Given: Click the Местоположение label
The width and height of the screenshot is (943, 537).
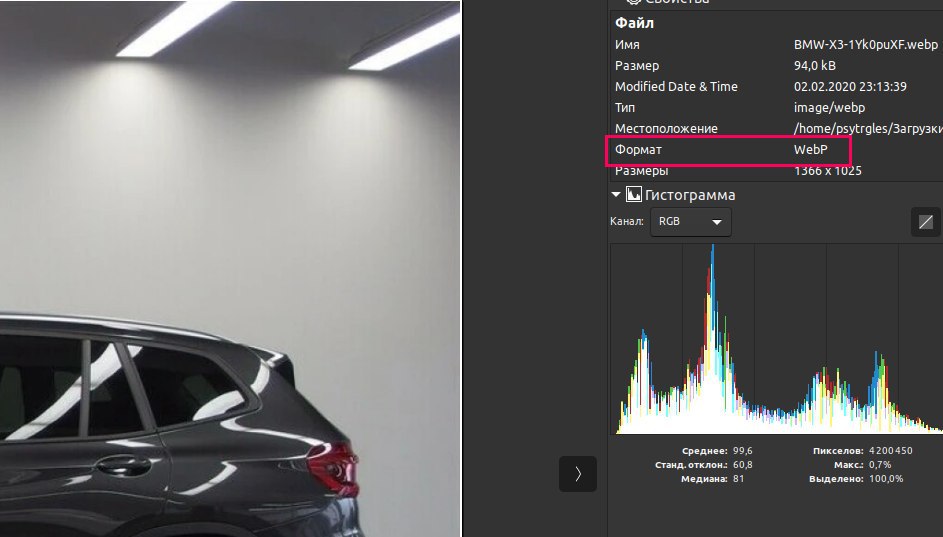Looking at the screenshot, I should pos(666,129).
